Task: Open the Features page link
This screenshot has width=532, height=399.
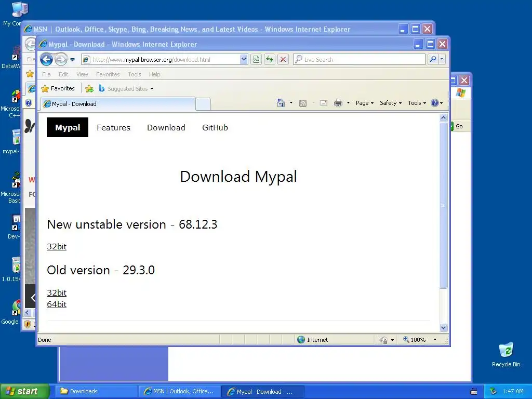Action: click(x=113, y=128)
